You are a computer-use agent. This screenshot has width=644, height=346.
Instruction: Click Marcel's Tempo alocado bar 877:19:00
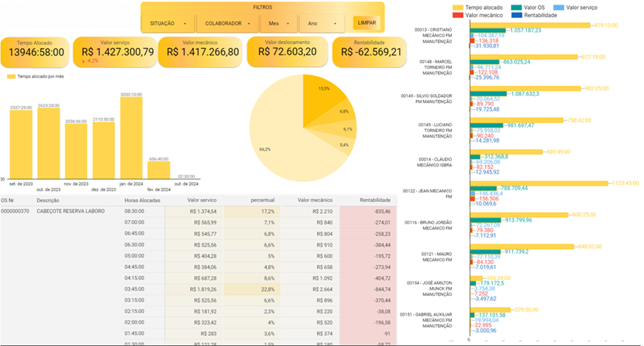click(x=524, y=57)
